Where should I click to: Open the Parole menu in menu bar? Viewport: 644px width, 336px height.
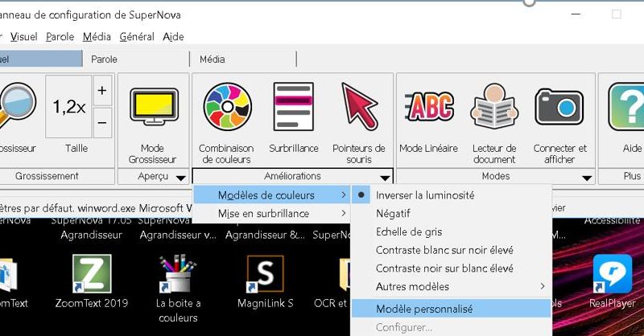(60, 36)
